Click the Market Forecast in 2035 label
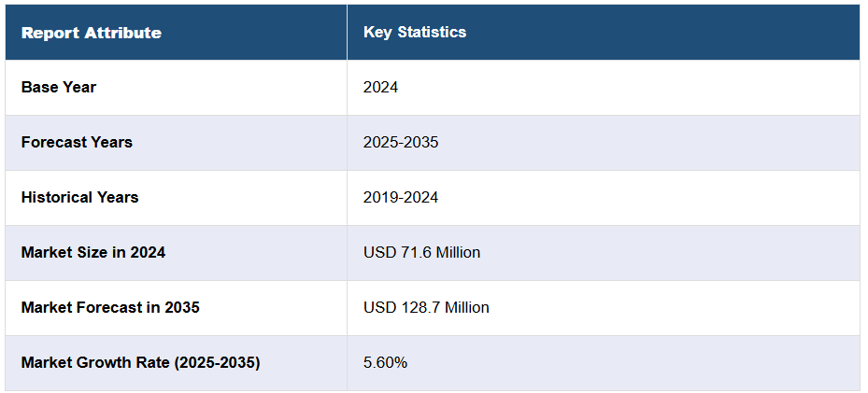Image resolution: width=868 pixels, height=393 pixels. [110, 307]
